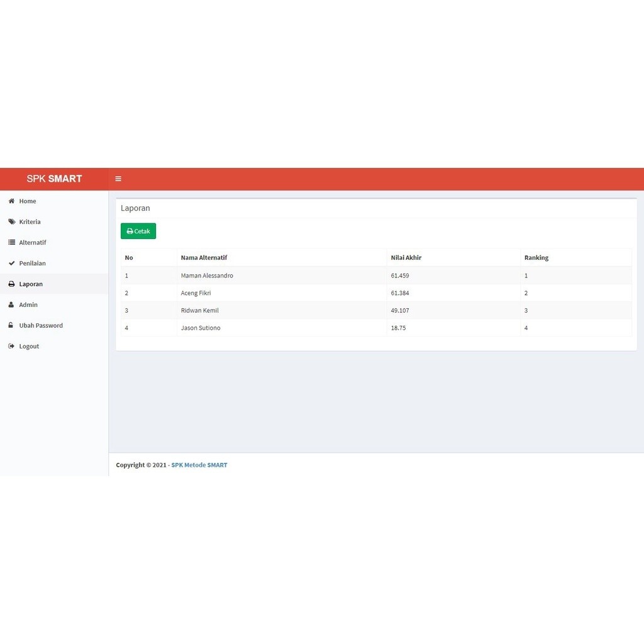Click the Logout arrow icon
The height and width of the screenshot is (644, 644).
click(x=11, y=347)
